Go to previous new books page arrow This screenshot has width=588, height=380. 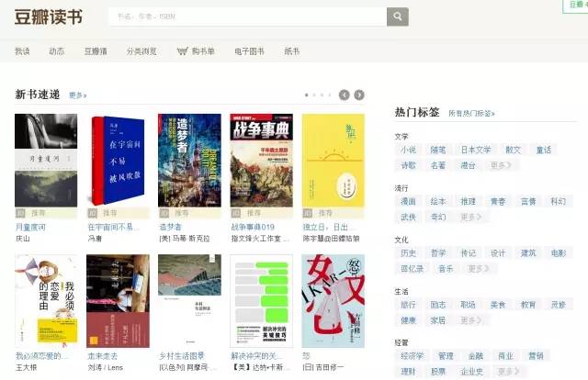344,95
